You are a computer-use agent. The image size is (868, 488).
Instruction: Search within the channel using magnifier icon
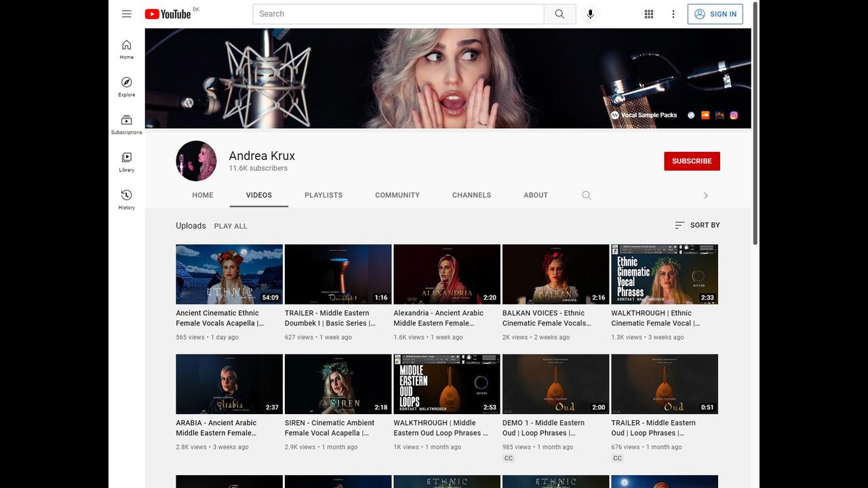tap(587, 195)
